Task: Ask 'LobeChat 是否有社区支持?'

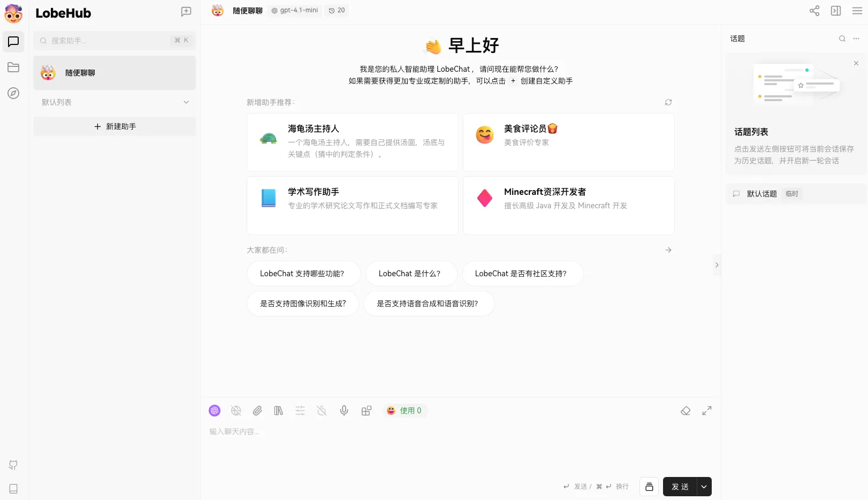Action: [x=522, y=274]
